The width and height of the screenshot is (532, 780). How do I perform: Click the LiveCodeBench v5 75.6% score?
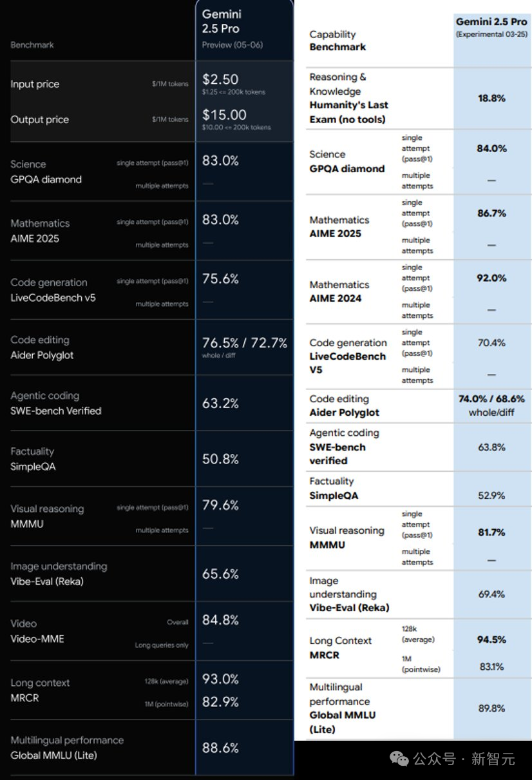(220, 279)
